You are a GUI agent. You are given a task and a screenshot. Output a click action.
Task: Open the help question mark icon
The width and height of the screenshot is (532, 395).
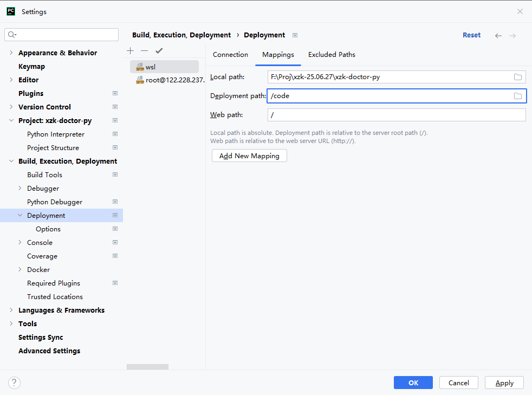point(14,383)
